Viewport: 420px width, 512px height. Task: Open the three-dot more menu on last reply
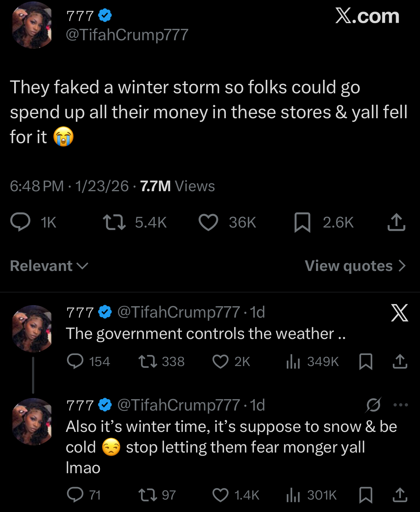[x=401, y=405]
